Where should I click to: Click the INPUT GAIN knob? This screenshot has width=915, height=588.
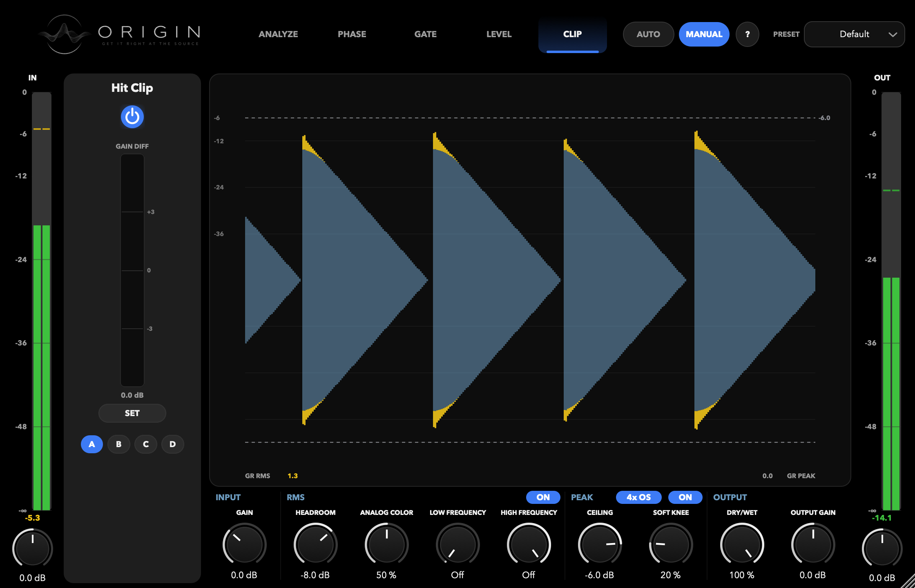(x=244, y=545)
